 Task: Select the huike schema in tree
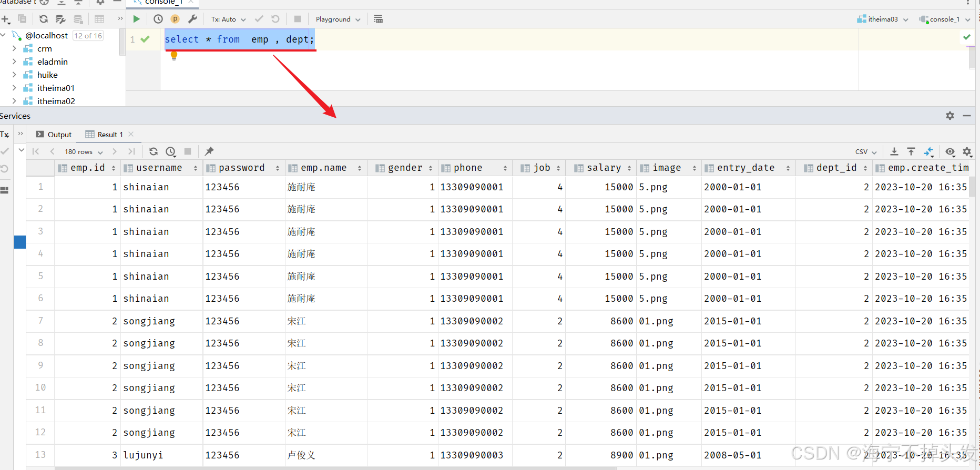point(47,75)
